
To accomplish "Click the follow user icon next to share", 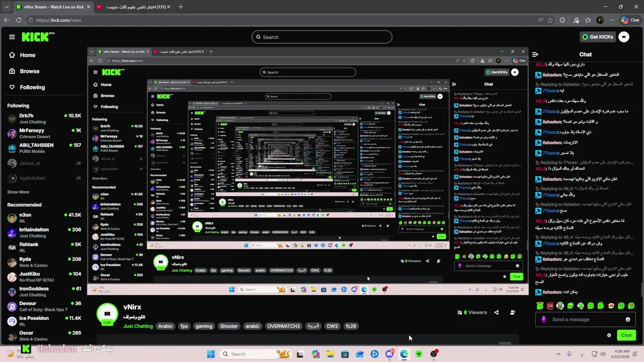I will tap(512, 312).
